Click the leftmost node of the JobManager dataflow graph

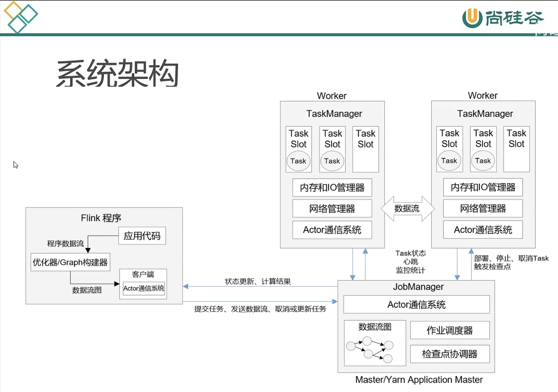pyautogui.click(x=351, y=346)
